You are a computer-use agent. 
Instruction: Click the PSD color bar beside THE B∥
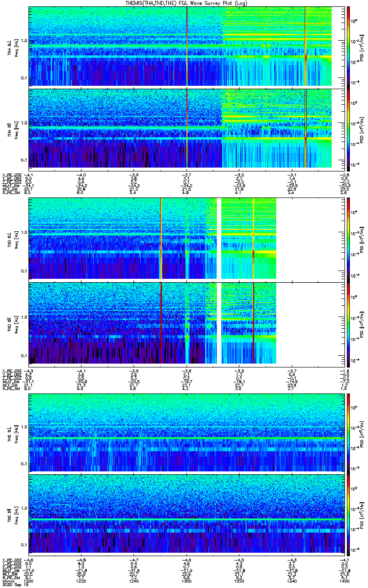(348, 515)
